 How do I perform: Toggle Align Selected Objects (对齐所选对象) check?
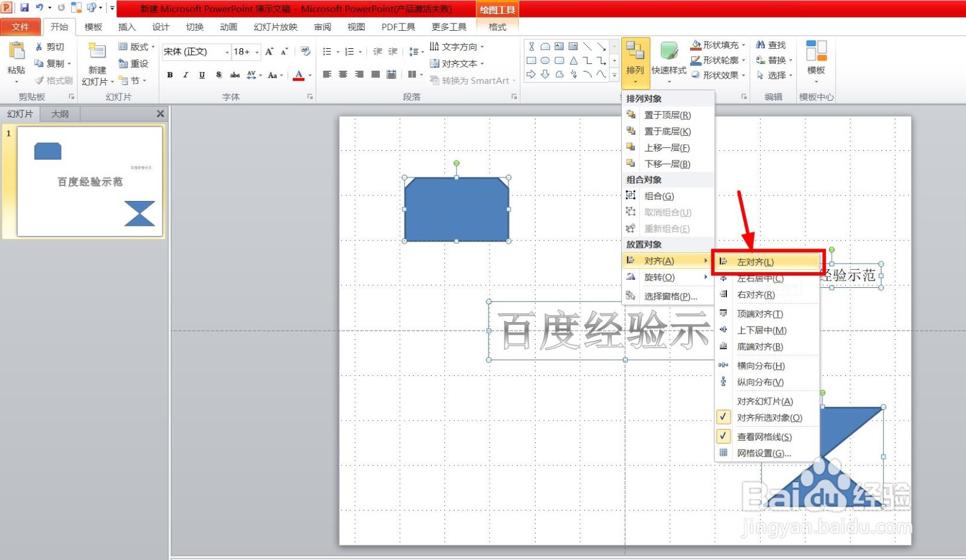(x=767, y=418)
